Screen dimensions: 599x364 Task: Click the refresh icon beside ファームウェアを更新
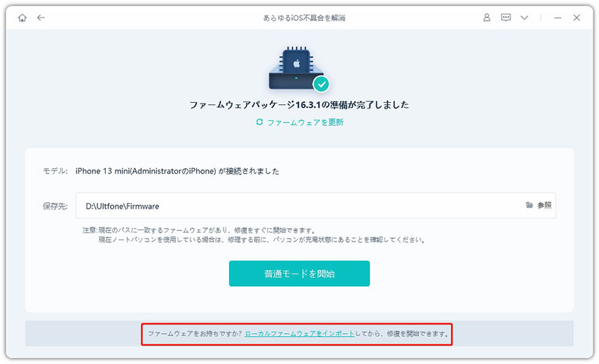pyautogui.click(x=259, y=122)
